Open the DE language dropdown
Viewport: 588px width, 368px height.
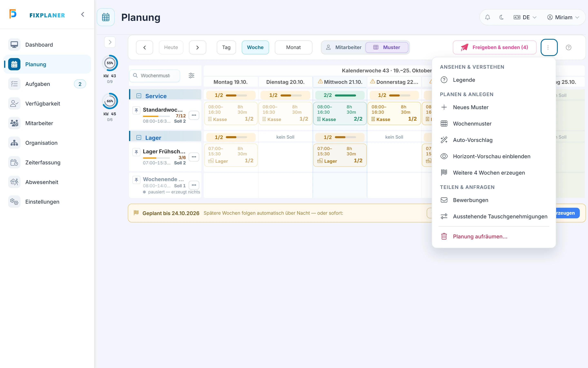525,17
